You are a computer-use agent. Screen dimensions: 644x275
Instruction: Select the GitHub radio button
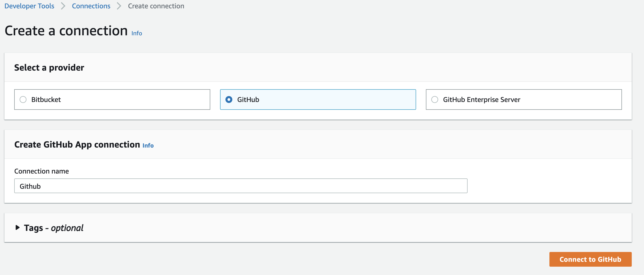229,100
